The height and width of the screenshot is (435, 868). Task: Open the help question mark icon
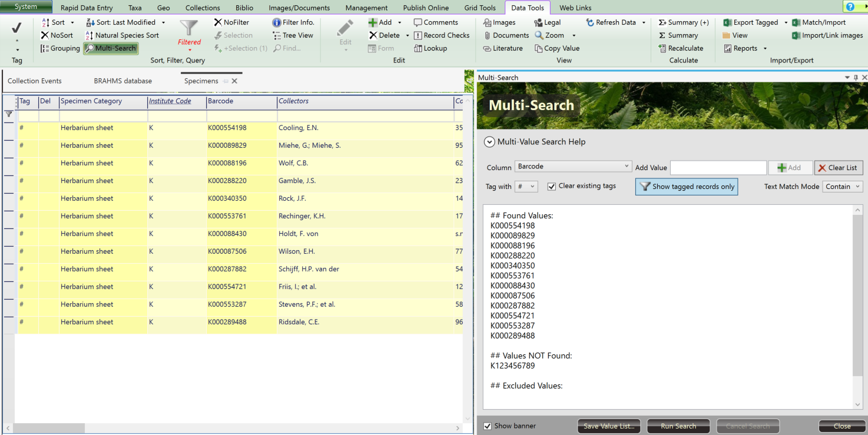coord(850,7)
